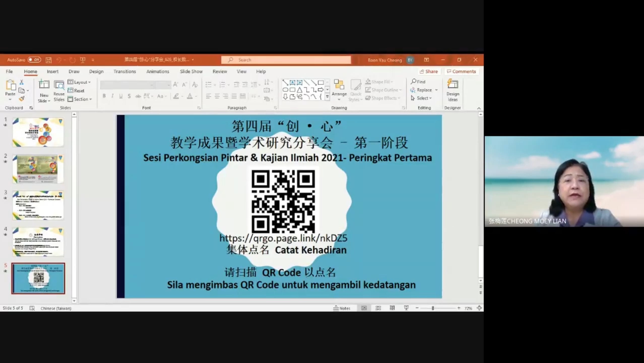Select slide 1 thumbnail
The width and height of the screenshot is (644, 363).
[38, 132]
